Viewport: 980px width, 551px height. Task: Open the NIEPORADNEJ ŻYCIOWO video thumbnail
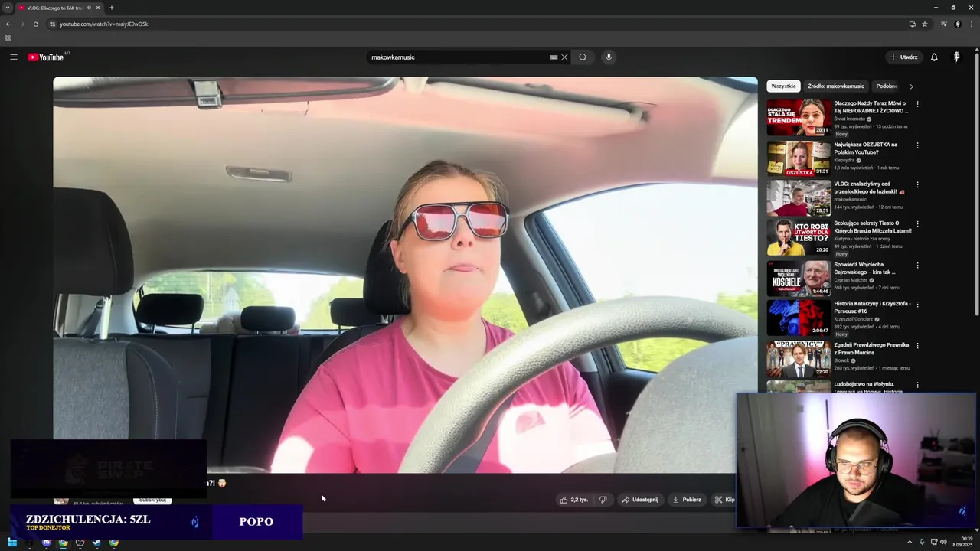[x=799, y=117]
